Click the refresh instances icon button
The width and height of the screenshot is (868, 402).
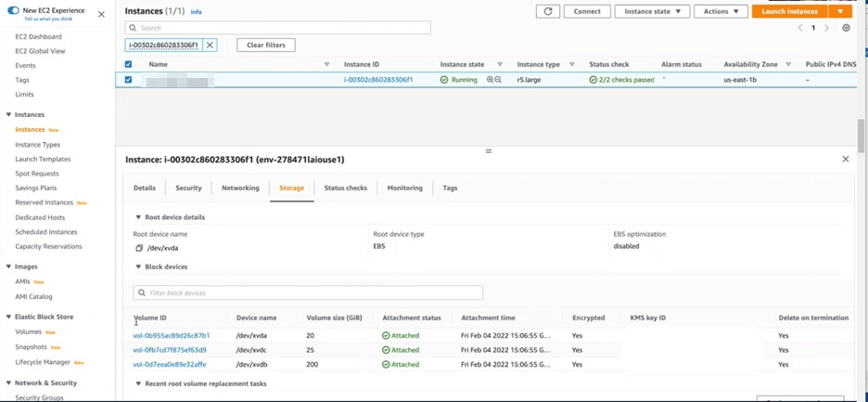tap(548, 11)
